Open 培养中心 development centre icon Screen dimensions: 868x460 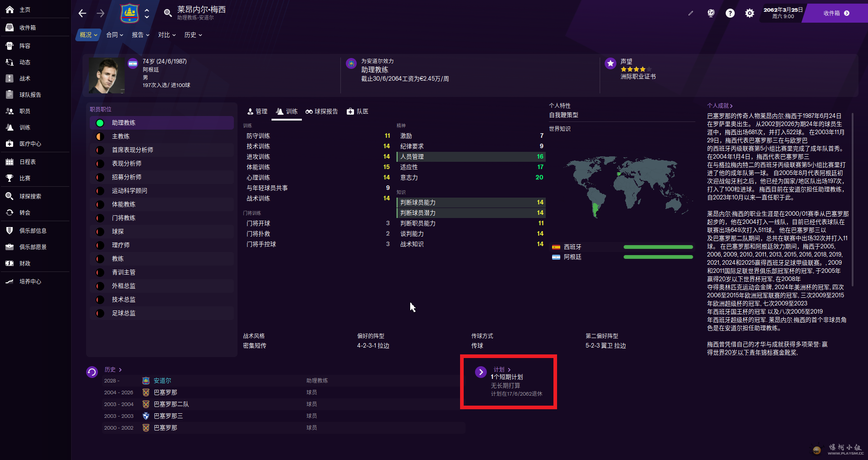tap(10, 281)
